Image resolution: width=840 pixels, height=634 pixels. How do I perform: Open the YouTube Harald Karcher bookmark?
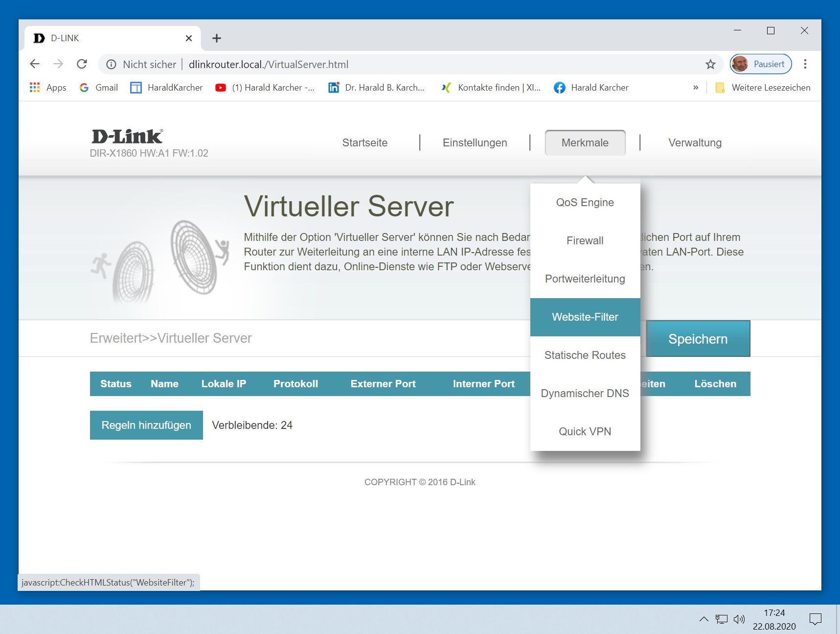pyautogui.click(x=265, y=88)
